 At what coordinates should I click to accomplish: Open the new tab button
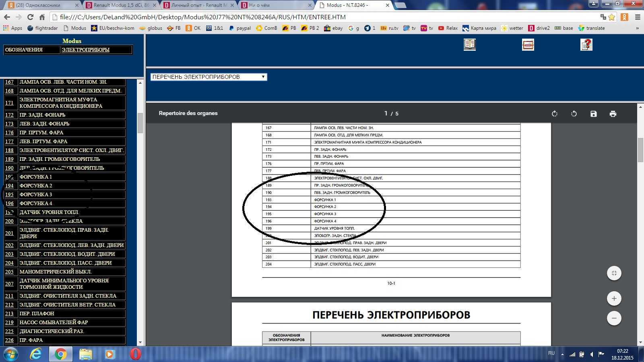(400, 5)
